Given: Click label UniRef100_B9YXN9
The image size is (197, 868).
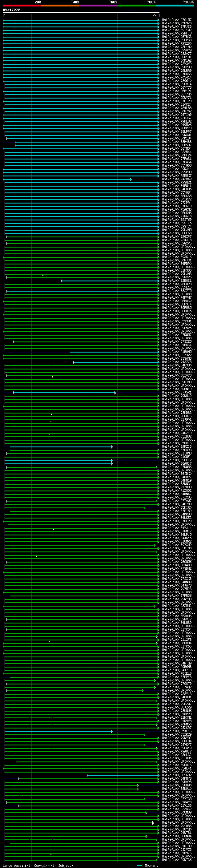Looking at the screenshot, I should pos(177,545).
